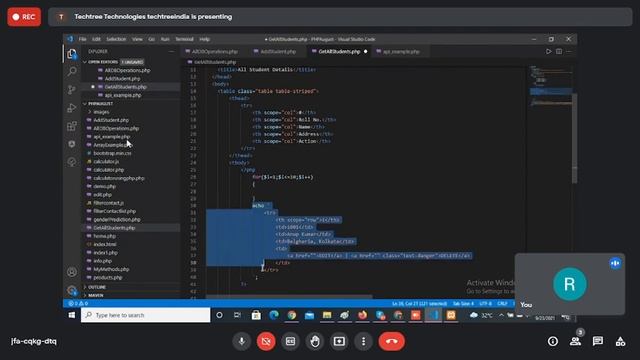
Task: Toggle closed captions in the Meet controls
Action: [x=290, y=341]
